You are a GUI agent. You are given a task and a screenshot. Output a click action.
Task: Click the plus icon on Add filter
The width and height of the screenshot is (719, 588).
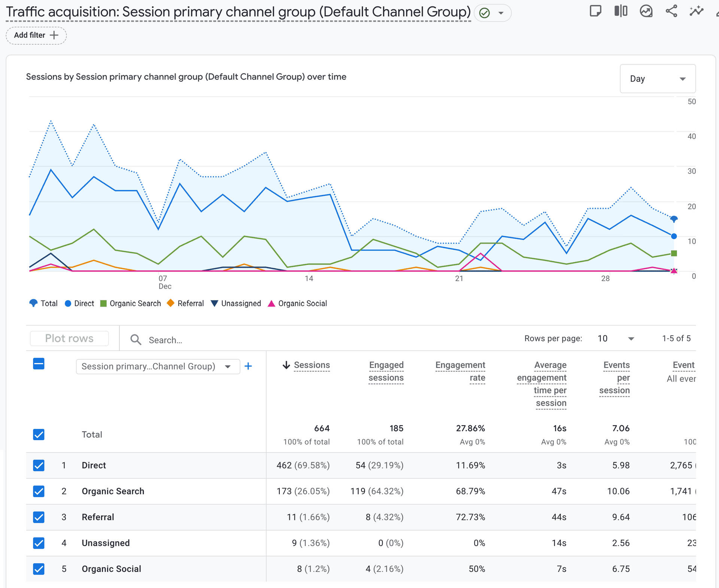click(54, 35)
